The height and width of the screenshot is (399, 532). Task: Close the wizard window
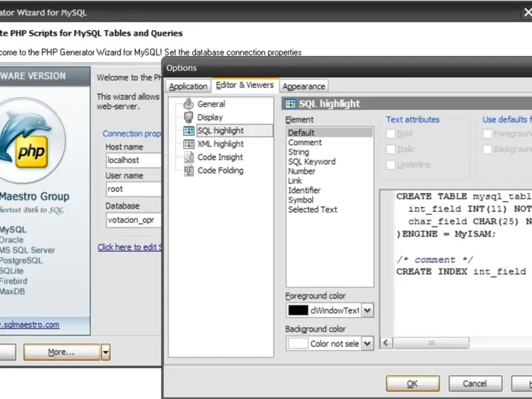click(x=527, y=13)
